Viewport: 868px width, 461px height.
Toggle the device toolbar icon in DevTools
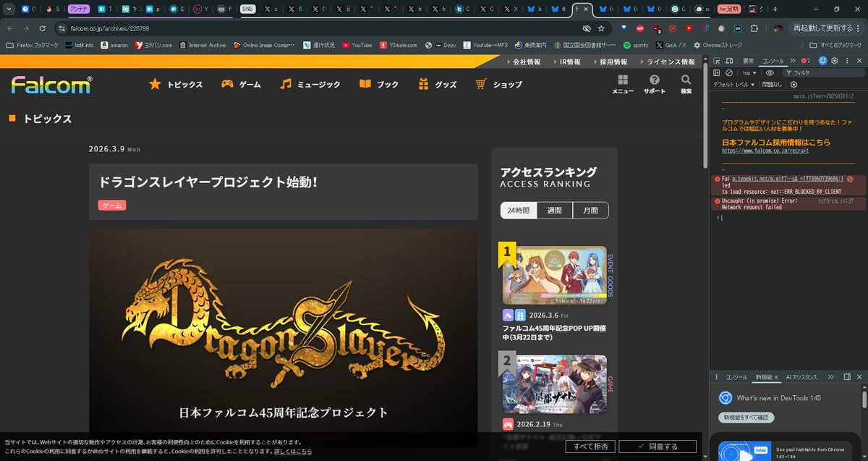pyautogui.click(x=728, y=61)
